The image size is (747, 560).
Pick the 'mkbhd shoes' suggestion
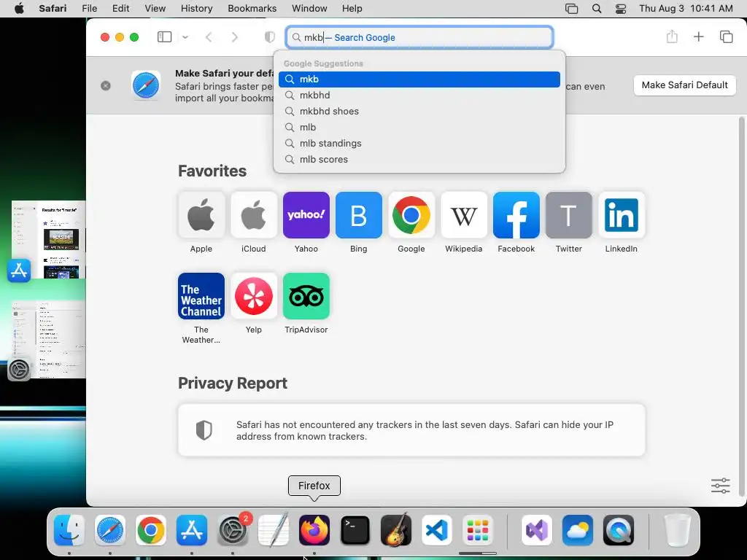click(x=419, y=112)
